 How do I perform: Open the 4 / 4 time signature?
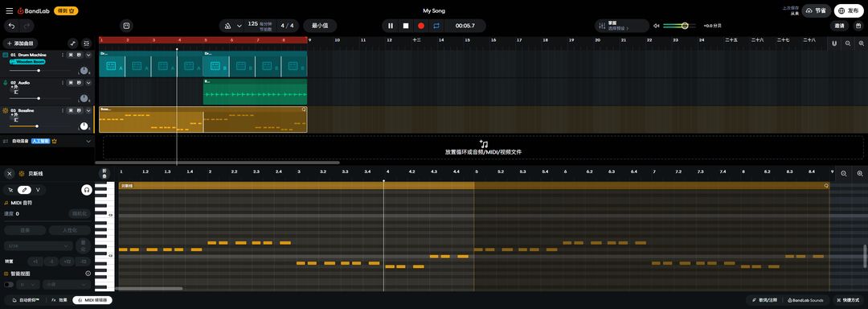click(x=287, y=26)
